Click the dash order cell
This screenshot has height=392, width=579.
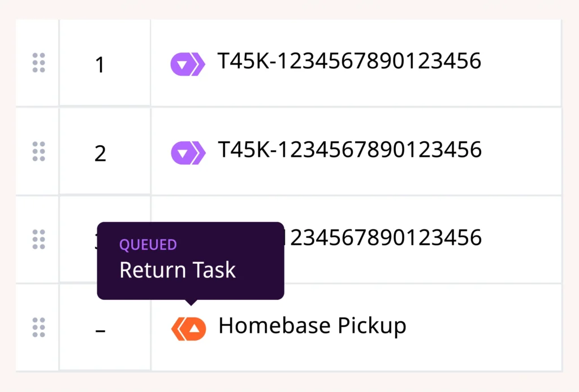point(100,330)
